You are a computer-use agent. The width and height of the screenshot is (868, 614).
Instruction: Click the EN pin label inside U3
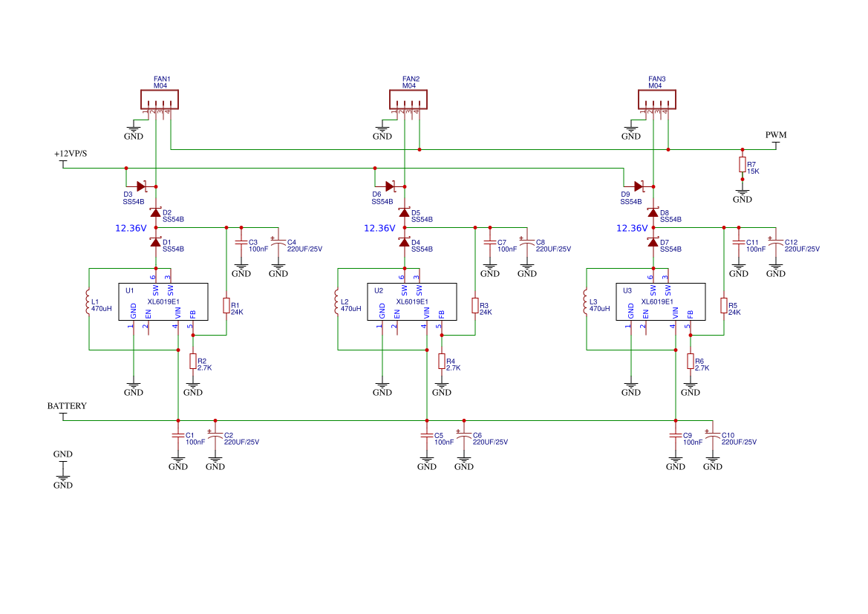click(645, 315)
